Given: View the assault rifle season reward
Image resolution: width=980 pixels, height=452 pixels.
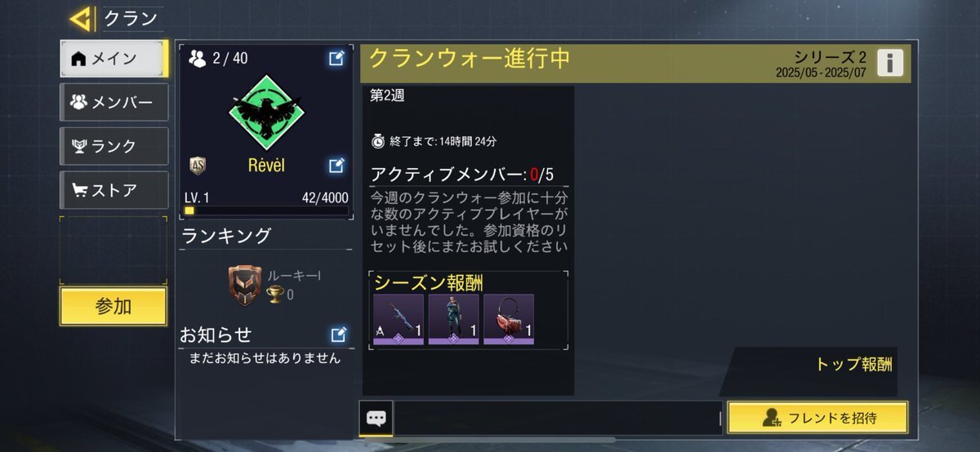Looking at the screenshot, I should [399, 319].
